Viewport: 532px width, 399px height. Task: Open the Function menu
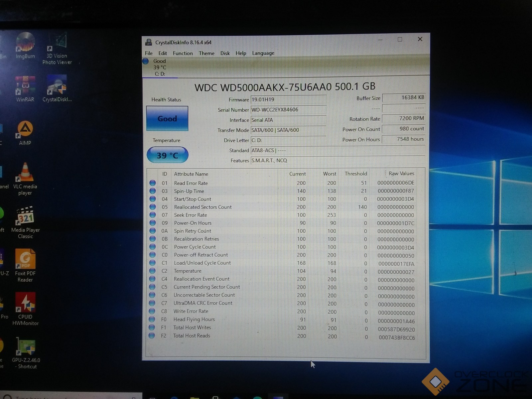tap(183, 53)
